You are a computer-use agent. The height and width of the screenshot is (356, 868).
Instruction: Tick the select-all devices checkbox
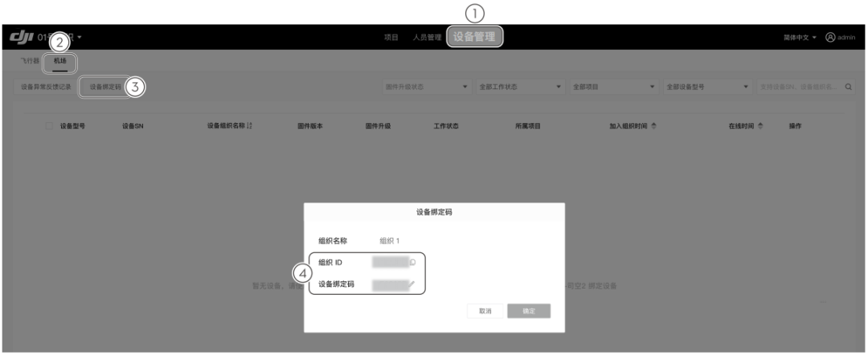pos(49,126)
